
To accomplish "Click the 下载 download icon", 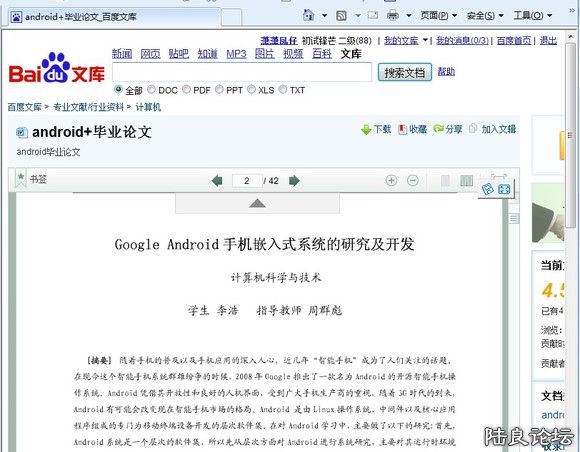I will pyautogui.click(x=366, y=129).
